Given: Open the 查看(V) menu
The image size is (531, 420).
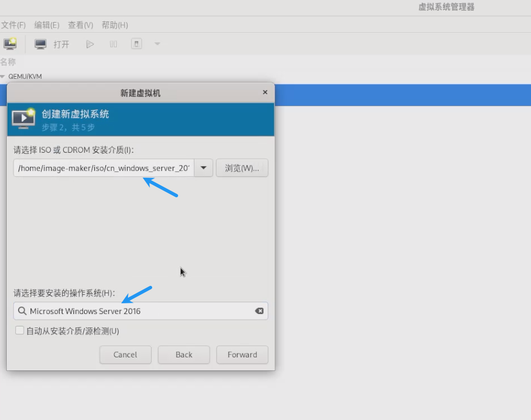Looking at the screenshot, I should coord(81,25).
